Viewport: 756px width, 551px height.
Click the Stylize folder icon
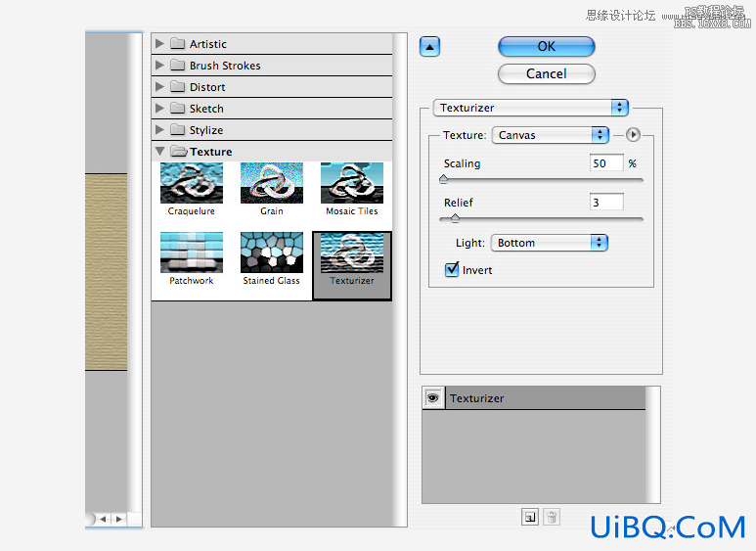click(177, 130)
